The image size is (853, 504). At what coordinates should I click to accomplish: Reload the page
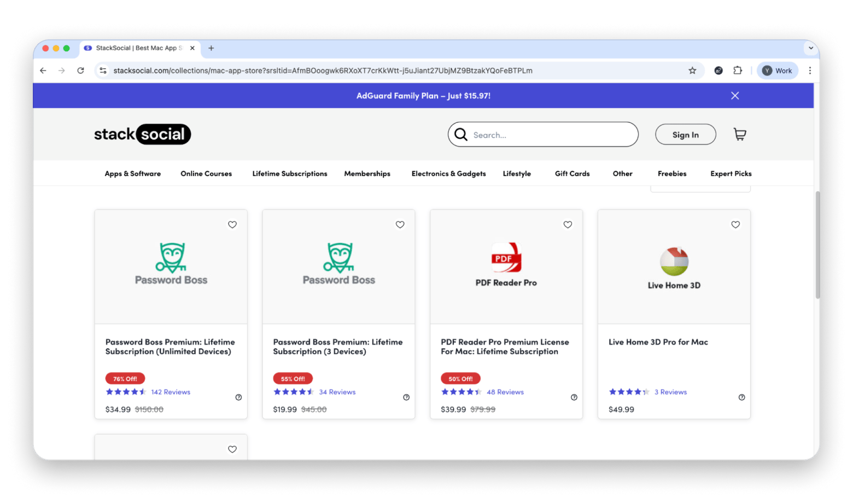click(80, 71)
